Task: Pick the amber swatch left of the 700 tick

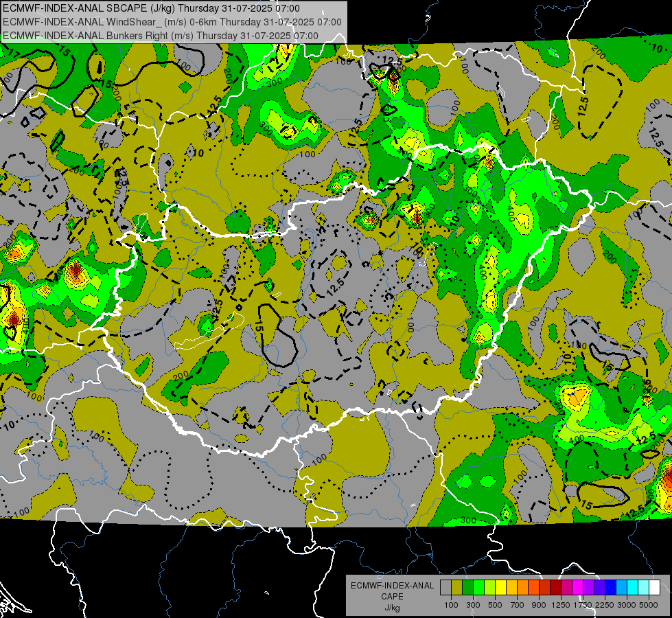Action: [x=511, y=587]
